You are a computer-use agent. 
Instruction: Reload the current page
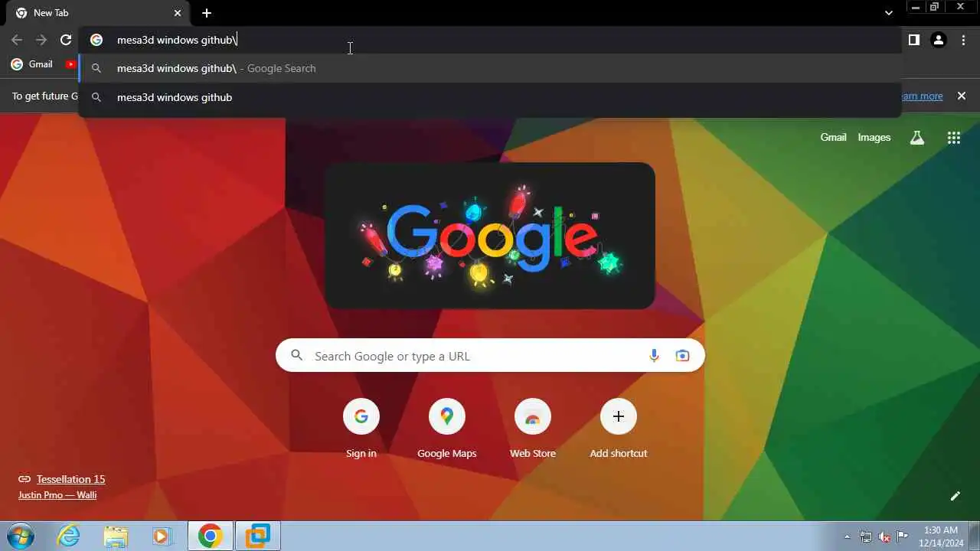click(66, 40)
